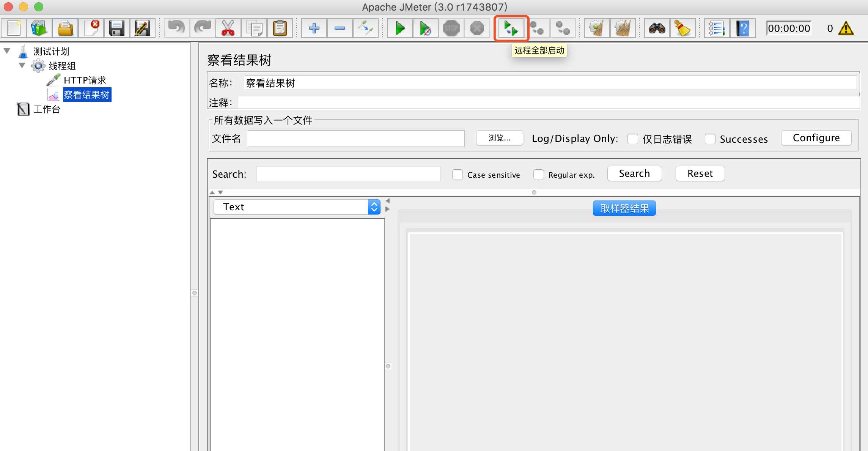
Task: Click the Remote Start All icon
Action: [511, 28]
